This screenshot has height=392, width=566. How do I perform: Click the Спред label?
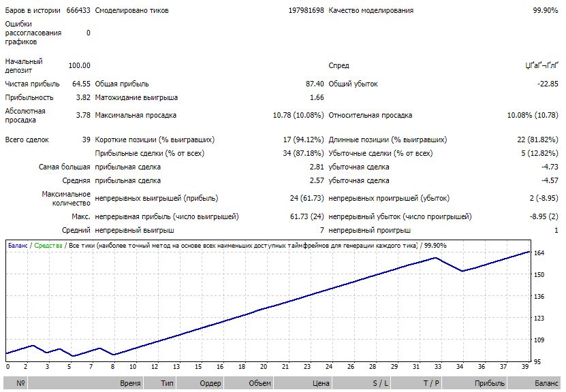click(339, 65)
